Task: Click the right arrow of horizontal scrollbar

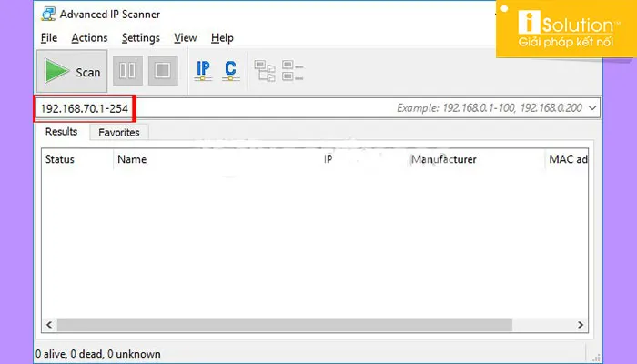Action: coord(581,325)
